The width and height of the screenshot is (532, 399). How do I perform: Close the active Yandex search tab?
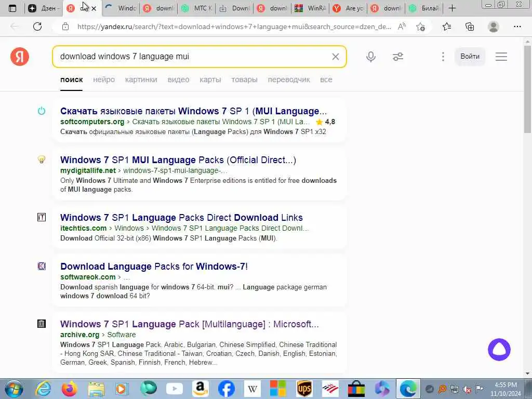[x=94, y=8]
